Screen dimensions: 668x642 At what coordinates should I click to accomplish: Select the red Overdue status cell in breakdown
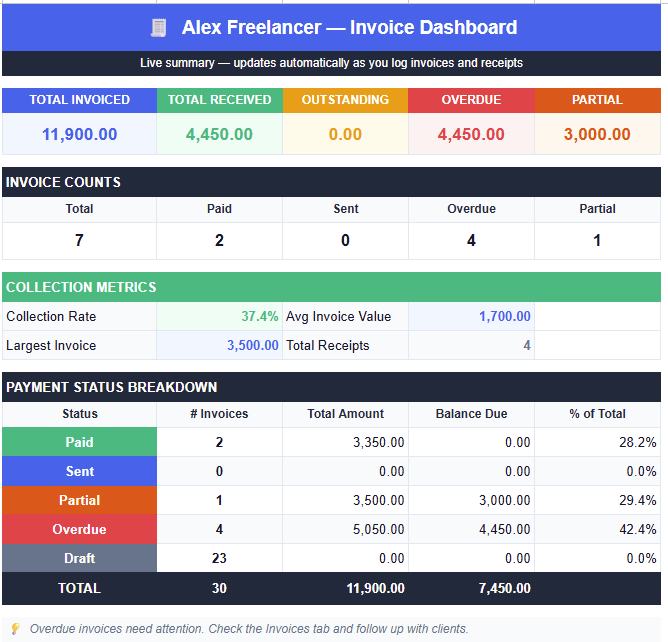[79, 529]
